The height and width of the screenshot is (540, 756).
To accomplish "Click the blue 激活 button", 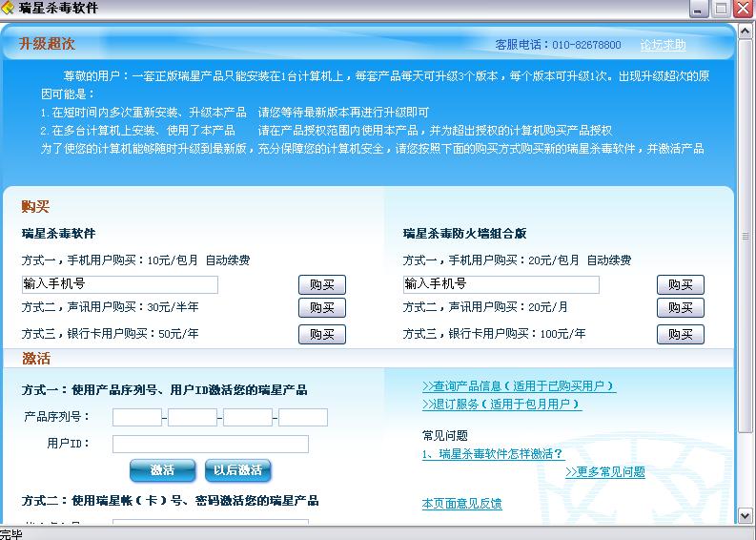I will click(x=162, y=470).
